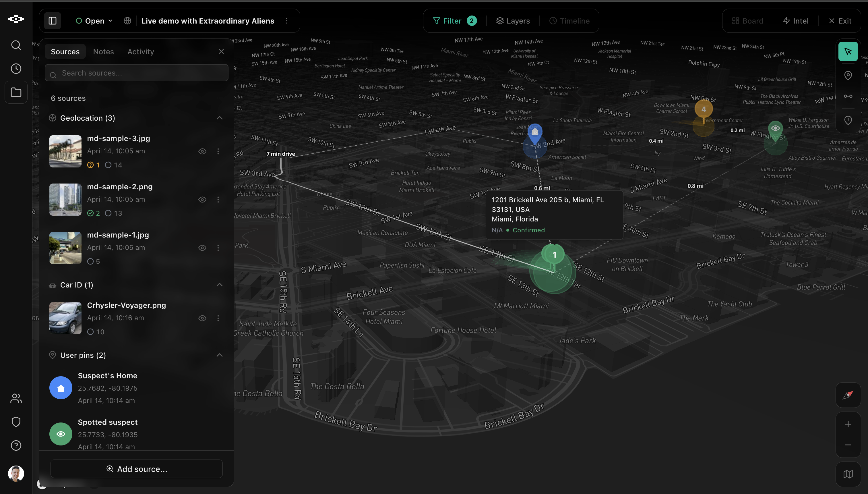Zoom in with the plus control
The height and width of the screenshot is (494, 868).
point(848,424)
